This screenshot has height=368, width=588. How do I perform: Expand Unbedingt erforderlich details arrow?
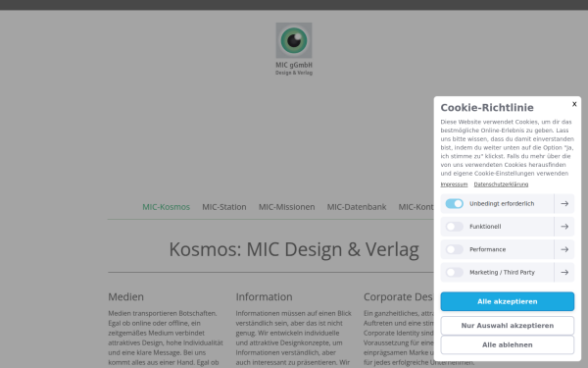pyautogui.click(x=564, y=203)
